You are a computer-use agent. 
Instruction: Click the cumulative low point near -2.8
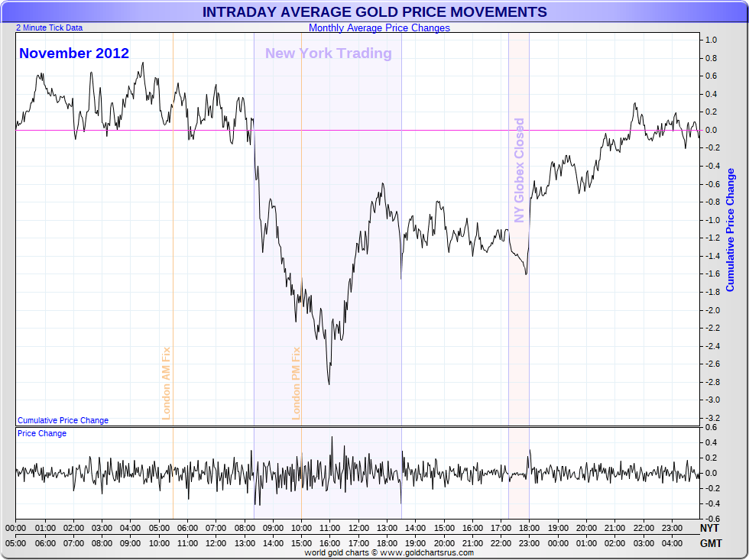pyautogui.click(x=329, y=384)
